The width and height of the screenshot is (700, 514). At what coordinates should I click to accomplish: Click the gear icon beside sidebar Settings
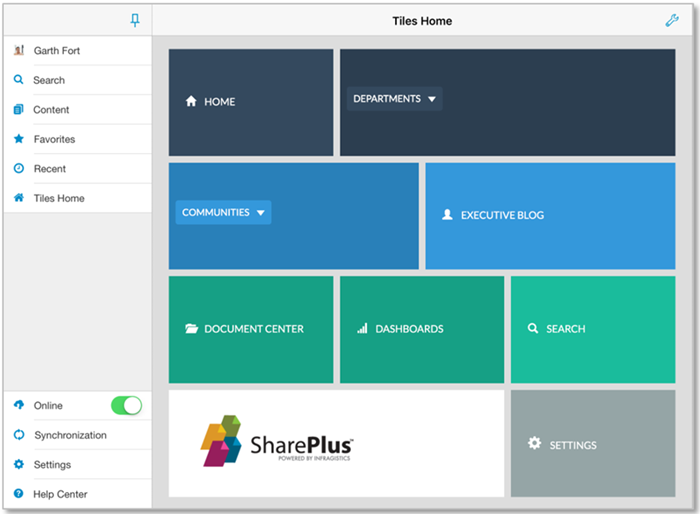pos(19,465)
